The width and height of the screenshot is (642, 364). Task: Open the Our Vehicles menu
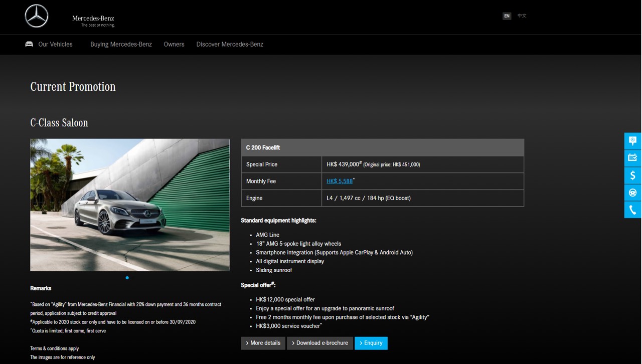pos(55,44)
